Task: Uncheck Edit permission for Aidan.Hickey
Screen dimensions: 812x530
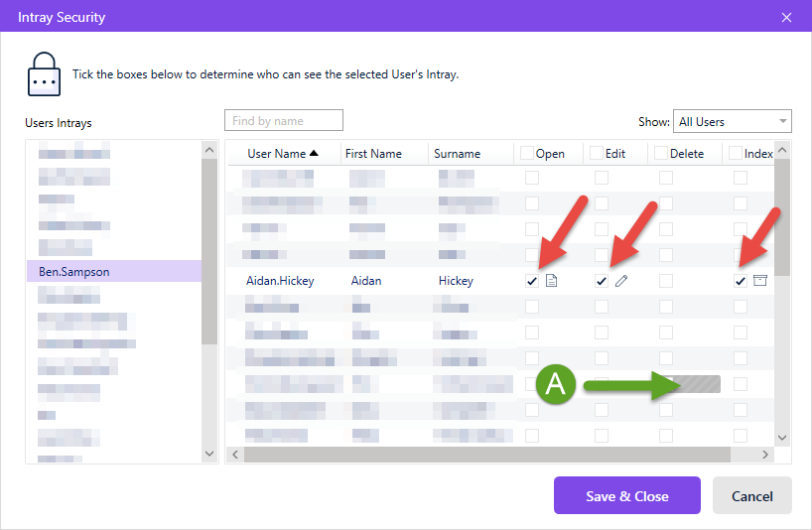Action: (602, 281)
